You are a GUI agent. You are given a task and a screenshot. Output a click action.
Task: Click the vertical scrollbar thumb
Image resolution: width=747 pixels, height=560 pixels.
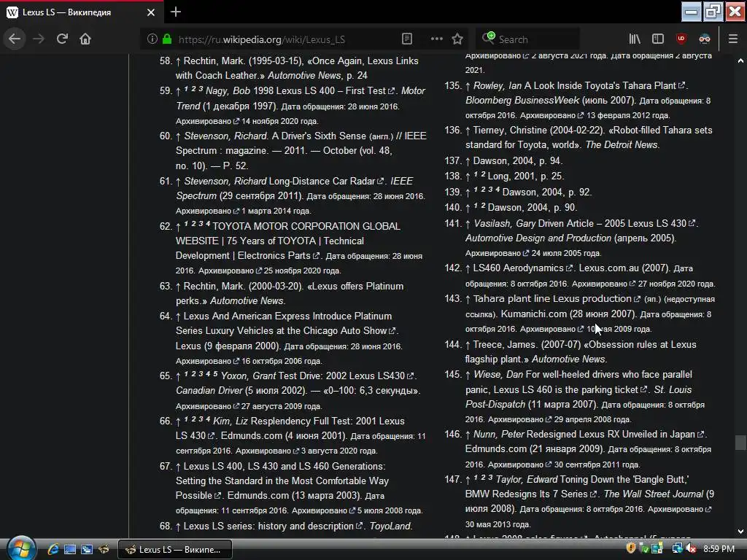click(x=740, y=443)
